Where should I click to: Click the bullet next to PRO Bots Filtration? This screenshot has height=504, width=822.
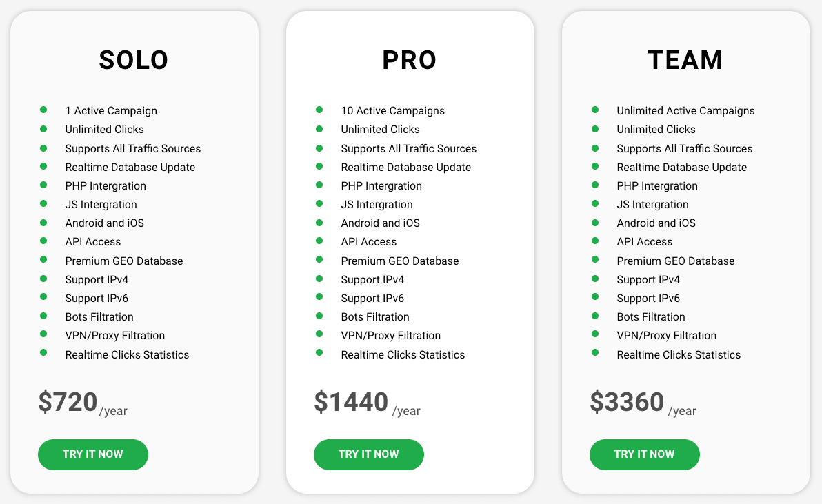click(x=319, y=315)
